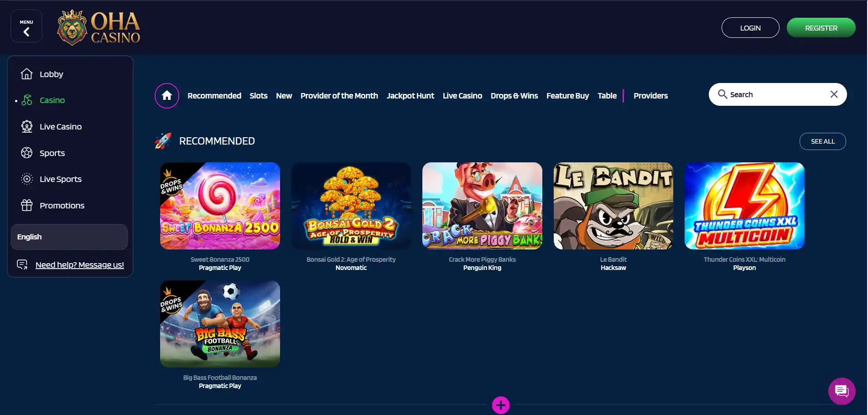Open the Sweet Bonanza 2500 game thumbnail
The width and height of the screenshot is (868, 415).
tap(220, 206)
